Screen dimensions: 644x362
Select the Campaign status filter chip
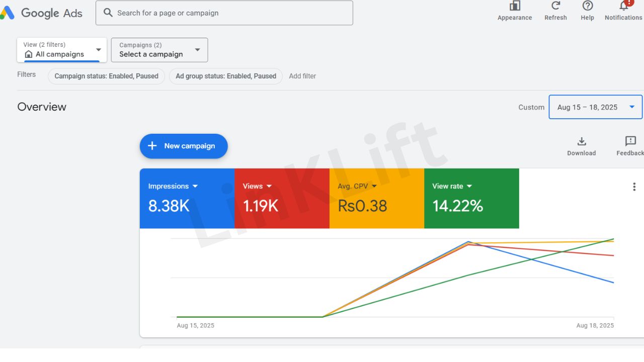tap(106, 76)
